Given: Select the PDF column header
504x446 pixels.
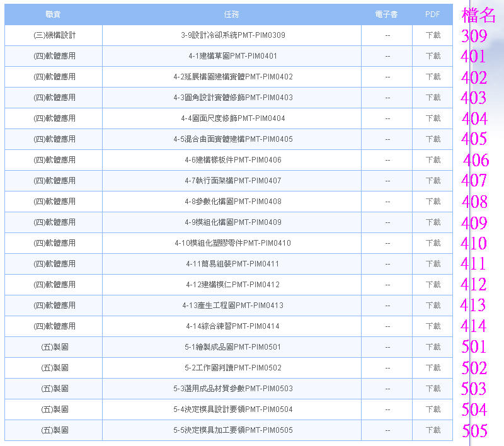Looking at the screenshot, I should [433, 14].
